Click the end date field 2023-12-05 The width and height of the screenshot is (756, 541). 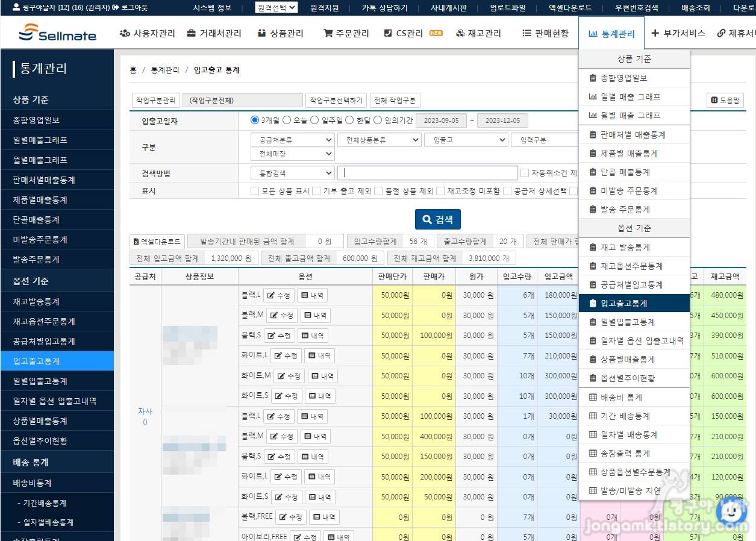pos(503,120)
